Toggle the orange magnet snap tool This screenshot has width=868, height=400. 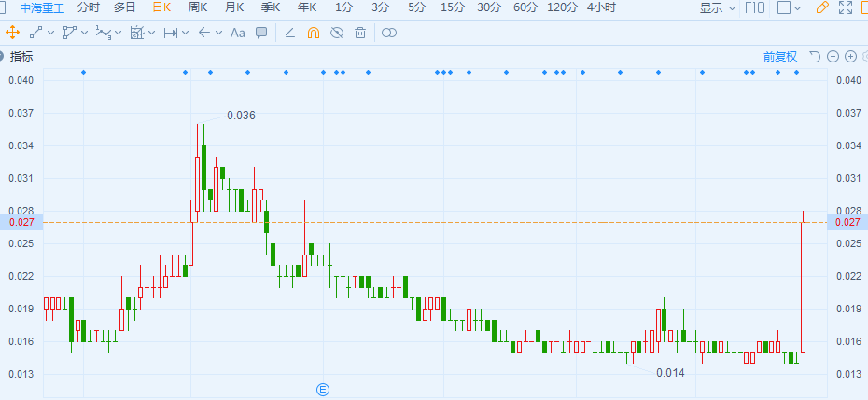click(x=314, y=33)
